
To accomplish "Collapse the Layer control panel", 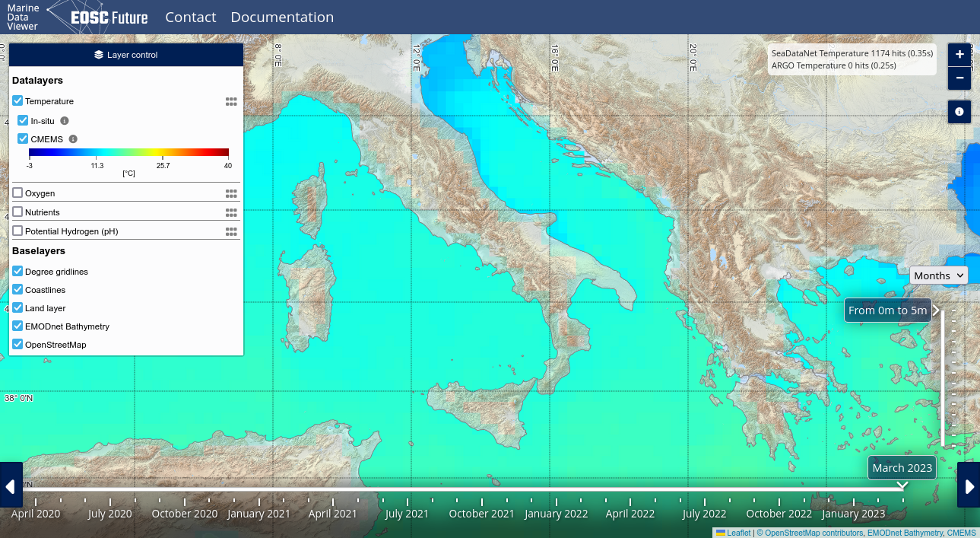I will click(x=126, y=55).
